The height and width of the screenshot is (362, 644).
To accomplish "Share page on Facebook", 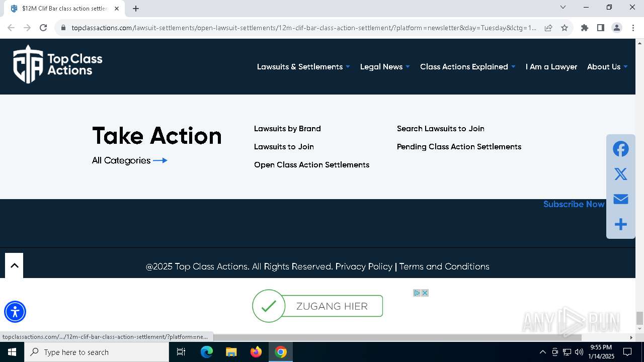I will [620, 149].
